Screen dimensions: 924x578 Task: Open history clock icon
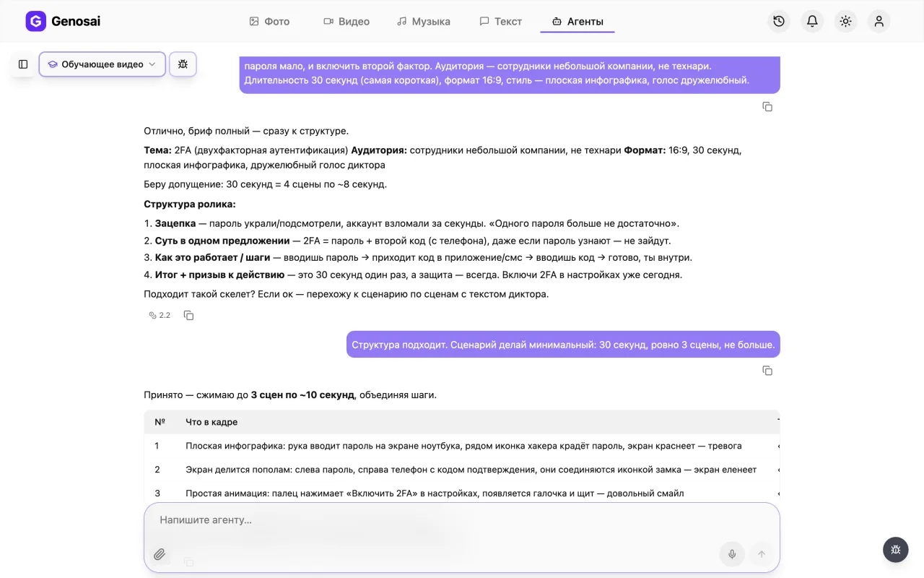tap(779, 21)
